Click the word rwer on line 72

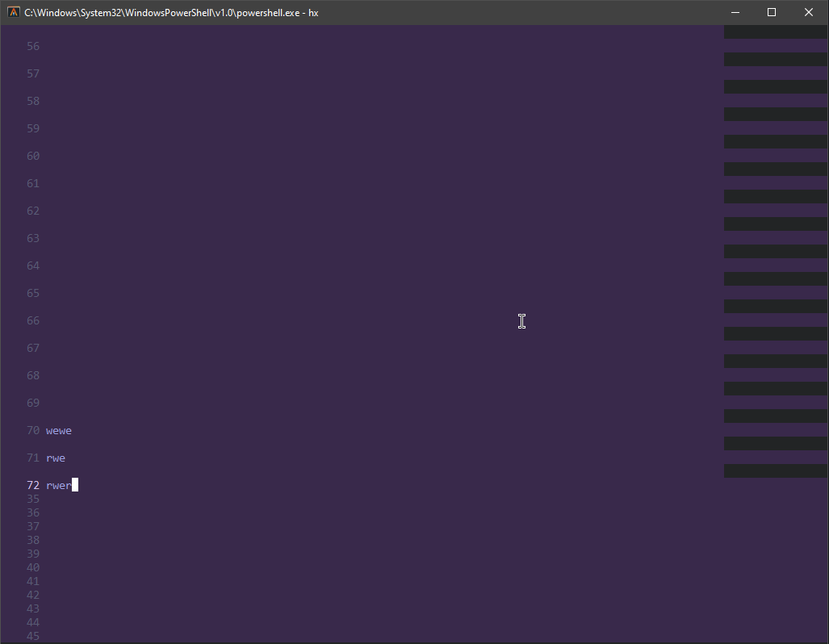[x=57, y=485]
